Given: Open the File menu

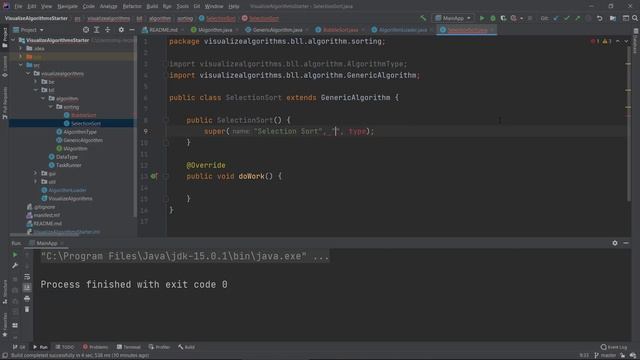Looking at the screenshot, I should [18, 6].
